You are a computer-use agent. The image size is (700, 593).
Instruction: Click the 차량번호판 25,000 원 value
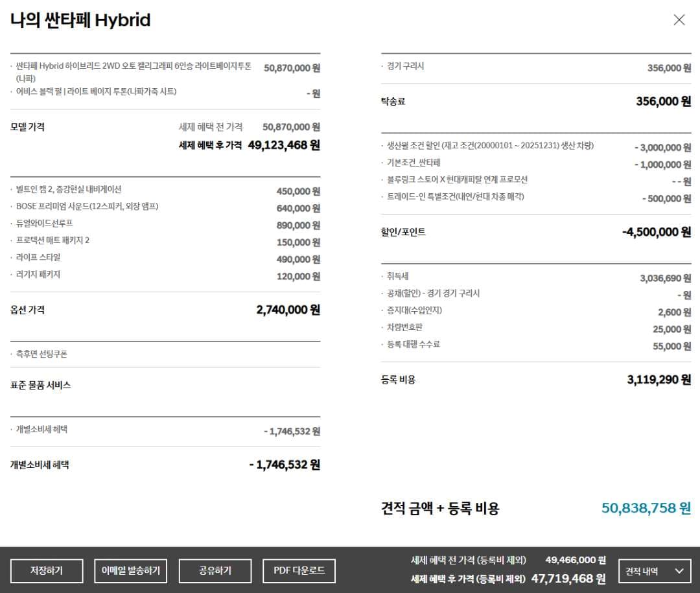(x=672, y=329)
